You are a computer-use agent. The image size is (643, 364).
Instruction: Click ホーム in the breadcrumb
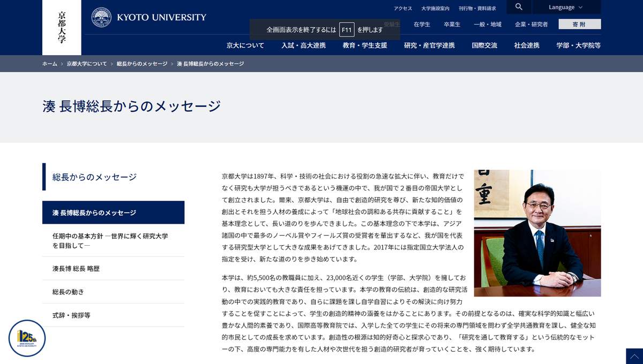click(49, 64)
